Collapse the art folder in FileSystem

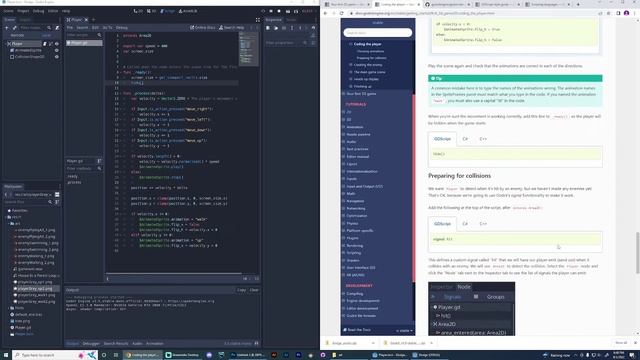pyautogui.click(x=9, y=224)
